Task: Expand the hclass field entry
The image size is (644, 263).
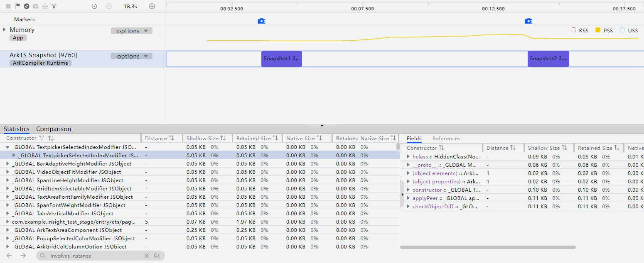Action: pyautogui.click(x=408, y=157)
